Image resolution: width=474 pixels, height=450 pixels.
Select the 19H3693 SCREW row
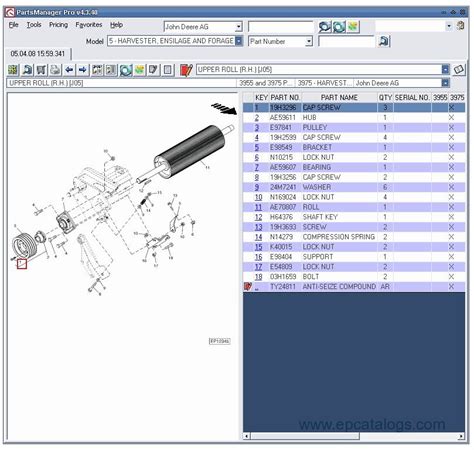pyautogui.click(x=354, y=227)
